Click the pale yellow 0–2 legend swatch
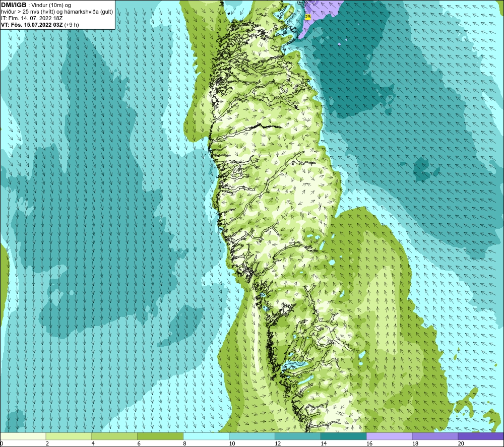This screenshot has width=504, height=447. tap(23, 436)
